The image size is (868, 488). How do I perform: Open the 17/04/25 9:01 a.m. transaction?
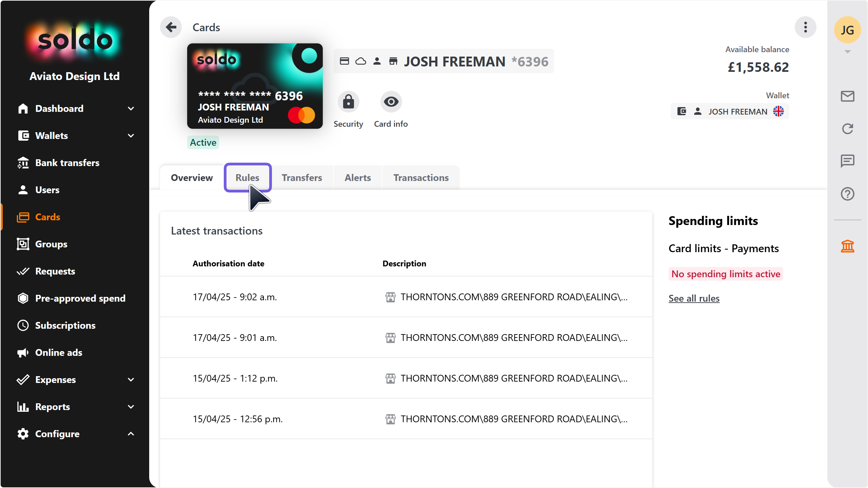[406, 338]
